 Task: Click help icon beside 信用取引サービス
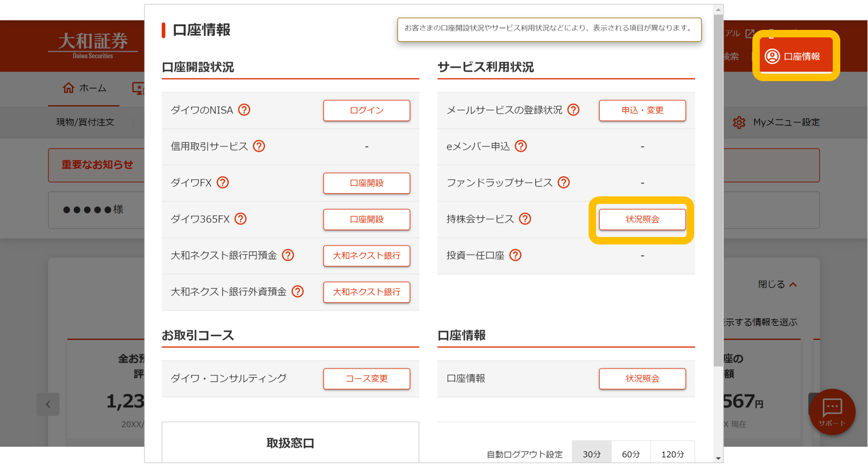pyautogui.click(x=259, y=146)
